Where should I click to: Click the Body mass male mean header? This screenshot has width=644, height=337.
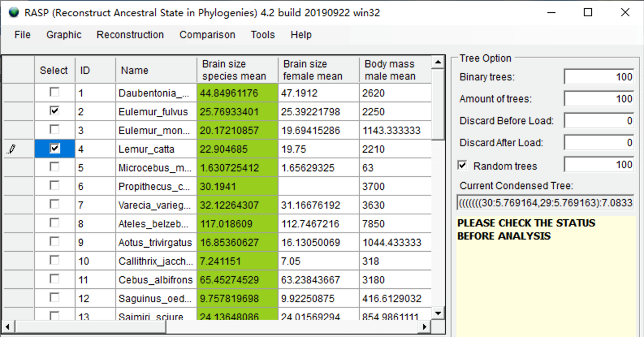coord(395,70)
